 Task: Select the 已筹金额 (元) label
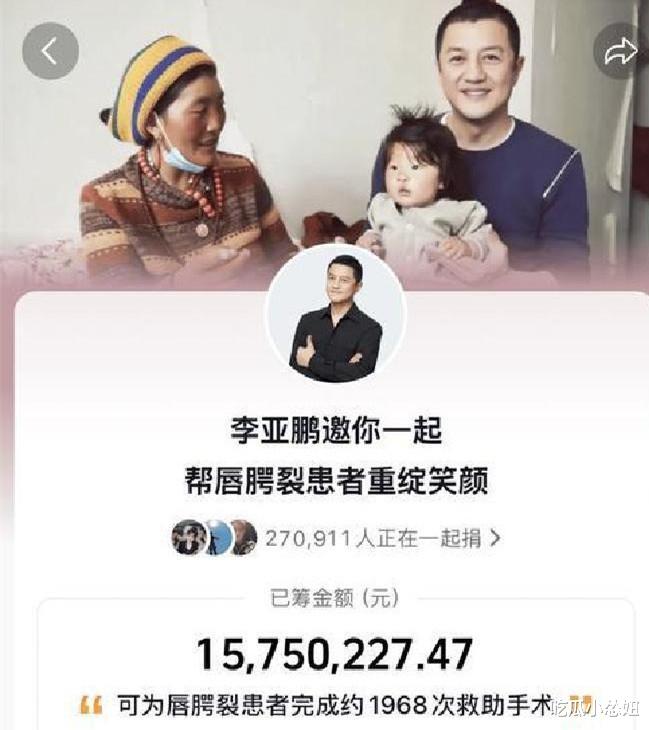point(335,598)
